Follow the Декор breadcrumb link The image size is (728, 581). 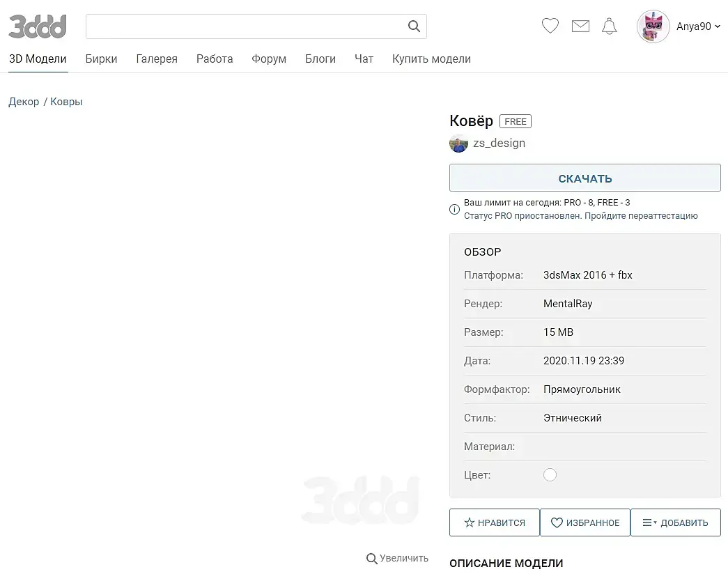point(24,102)
